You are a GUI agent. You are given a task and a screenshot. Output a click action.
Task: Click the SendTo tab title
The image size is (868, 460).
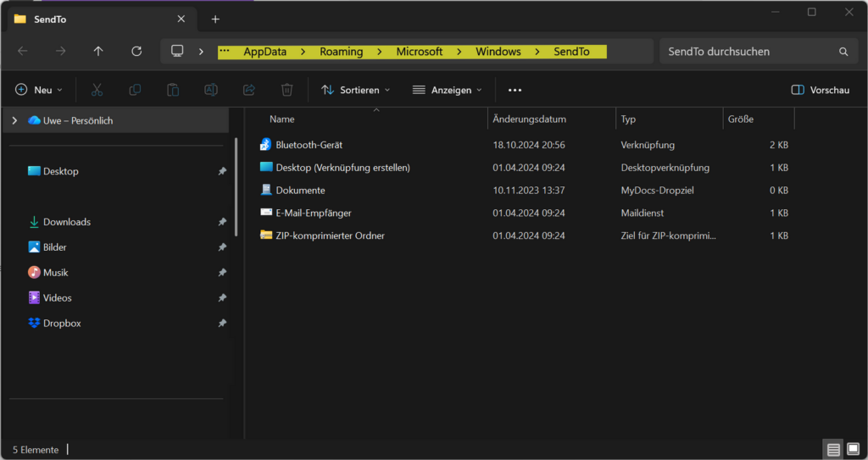pyautogui.click(x=50, y=19)
